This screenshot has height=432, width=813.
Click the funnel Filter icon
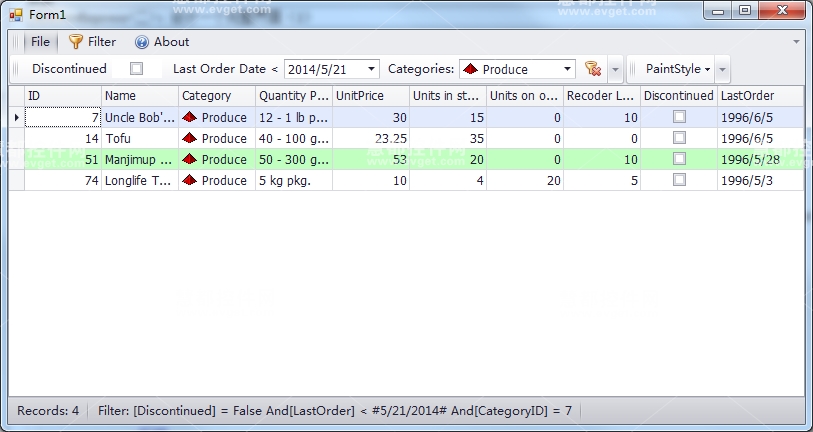tap(76, 42)
